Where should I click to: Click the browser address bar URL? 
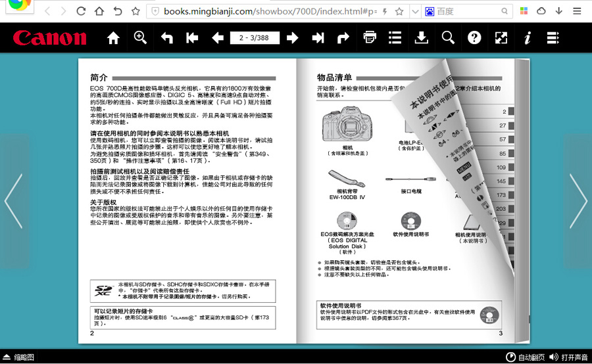pyautogui.click(x=270, y=12)
